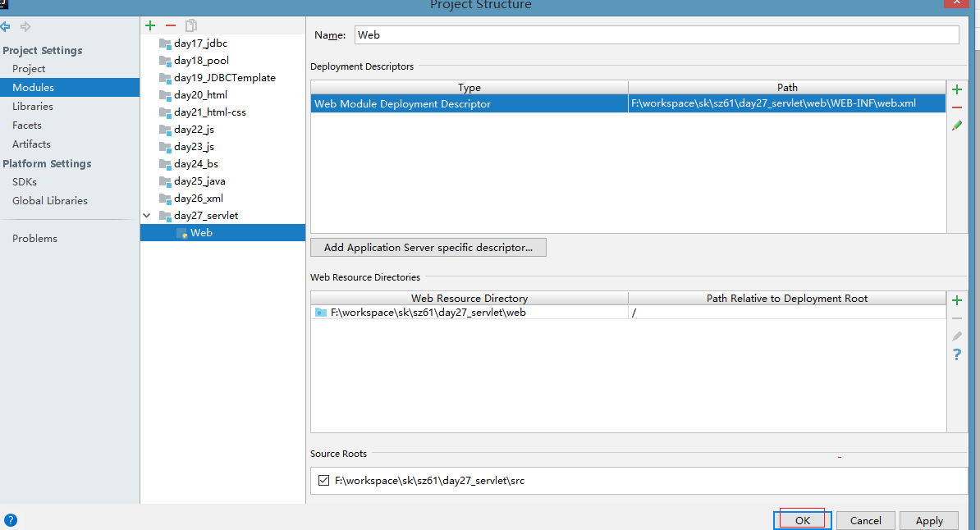Click the Apply button
980x530 pixels.
coord(928,521)
